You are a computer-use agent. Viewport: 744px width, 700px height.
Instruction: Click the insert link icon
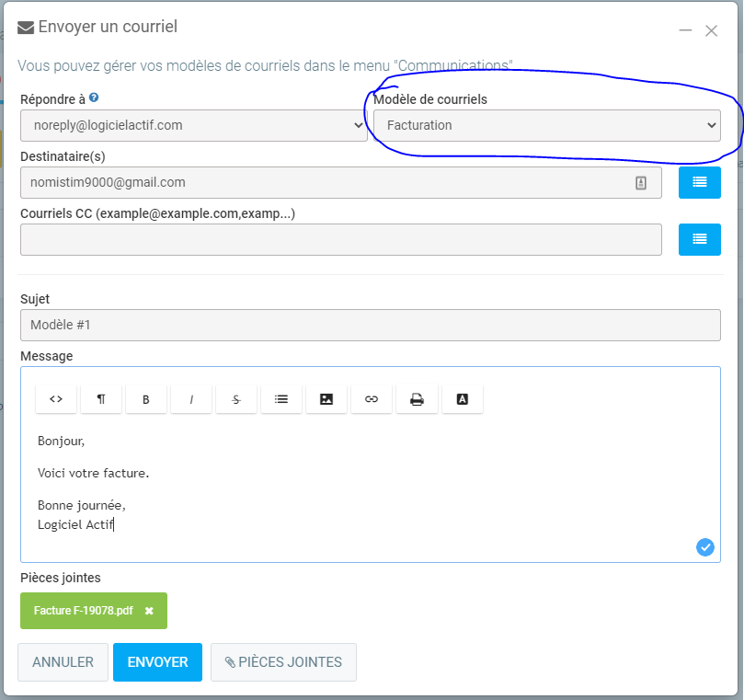tap(372, 399)
